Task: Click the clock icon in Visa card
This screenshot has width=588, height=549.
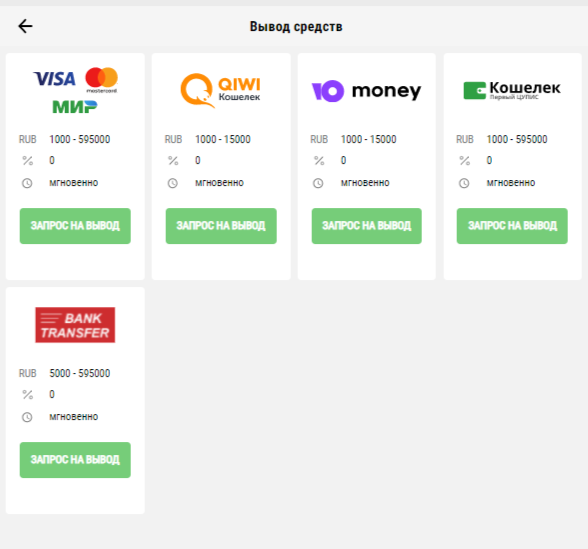Action: (27, 183)
